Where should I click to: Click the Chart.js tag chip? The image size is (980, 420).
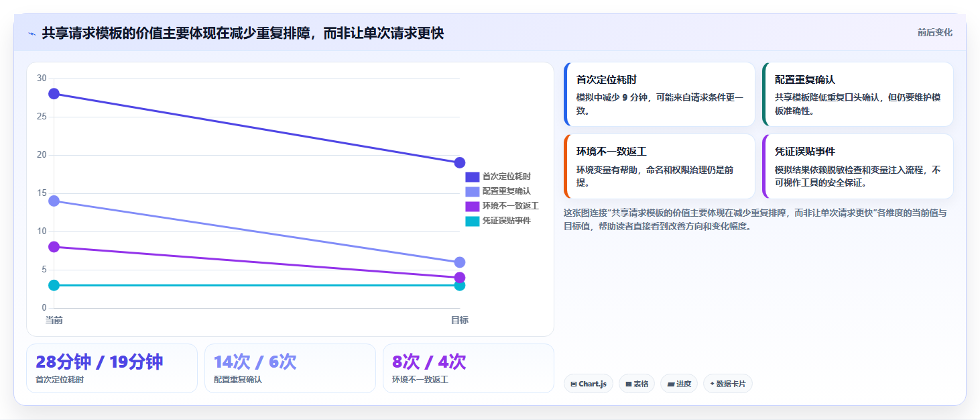(589, 384)
